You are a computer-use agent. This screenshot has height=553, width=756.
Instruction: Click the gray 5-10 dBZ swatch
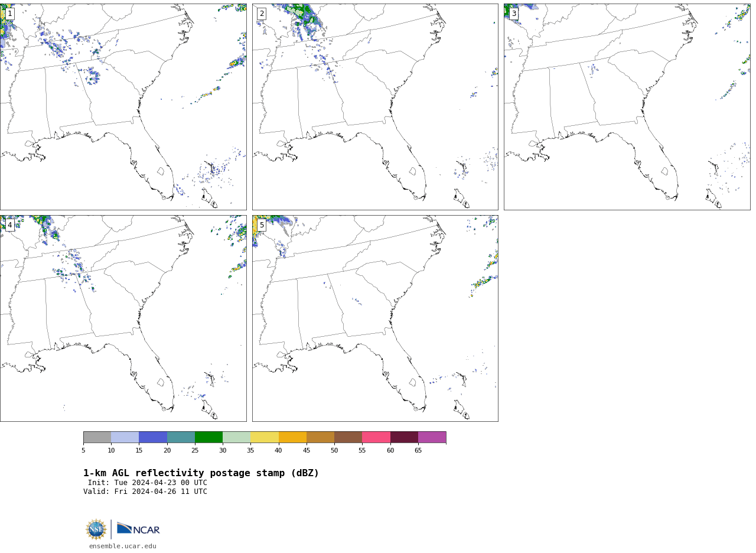coord(97,437)
